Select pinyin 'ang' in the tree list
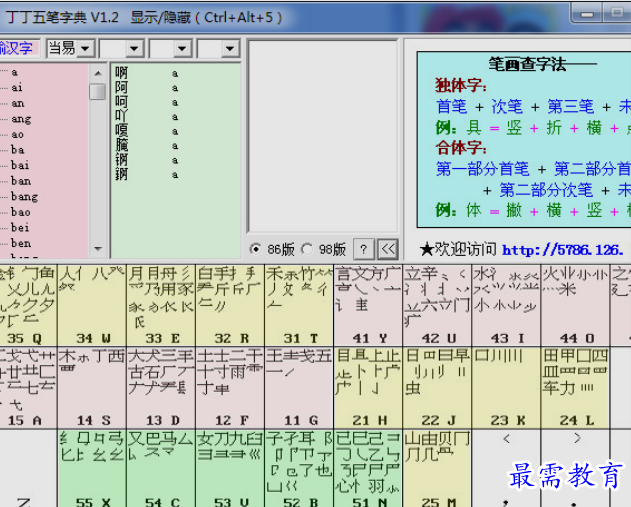 click(x=21, y=119)
